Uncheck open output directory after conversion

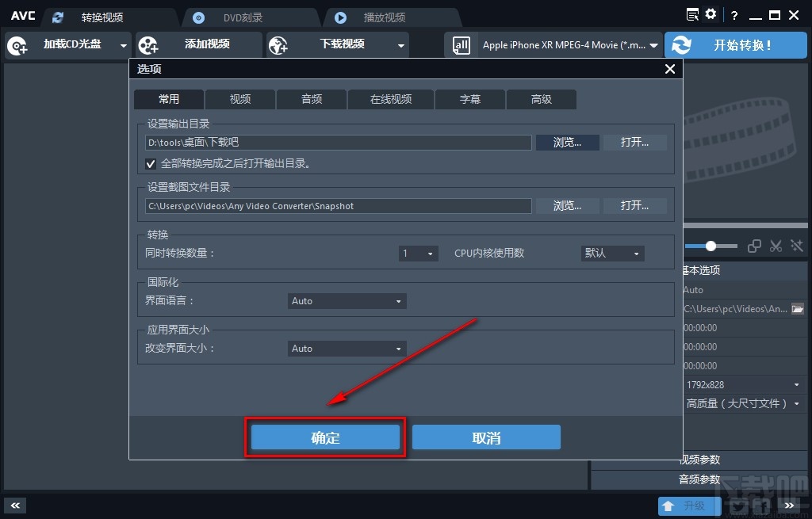pyautogui.click(x=150, y=164)
